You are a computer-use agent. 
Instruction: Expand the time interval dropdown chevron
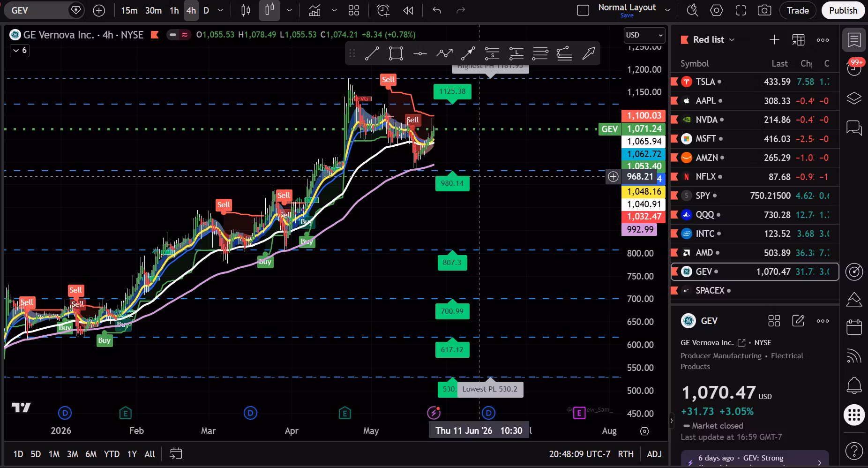[x=219, y=10]
